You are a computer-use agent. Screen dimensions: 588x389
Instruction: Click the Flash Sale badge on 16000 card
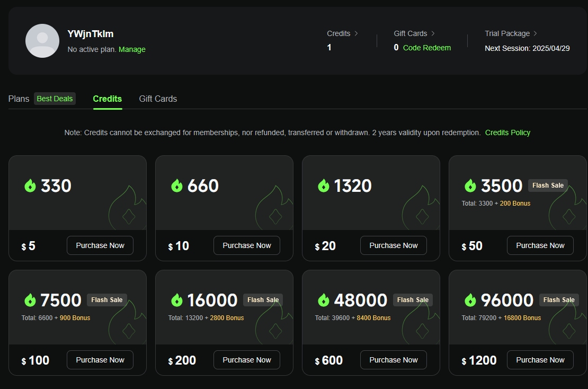pos(263,300)
